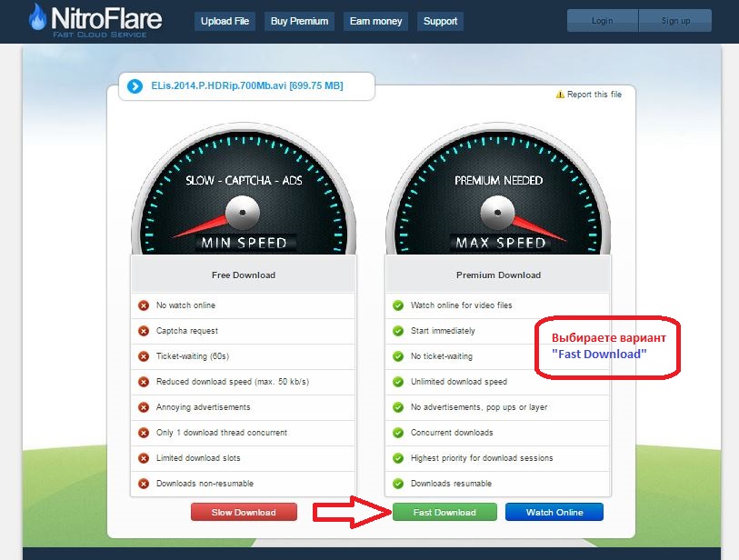This screenshot has width=739, height=560.
Task: Click the 'No advertisements, pop ups or layer' text
Action: coord(479,407)
